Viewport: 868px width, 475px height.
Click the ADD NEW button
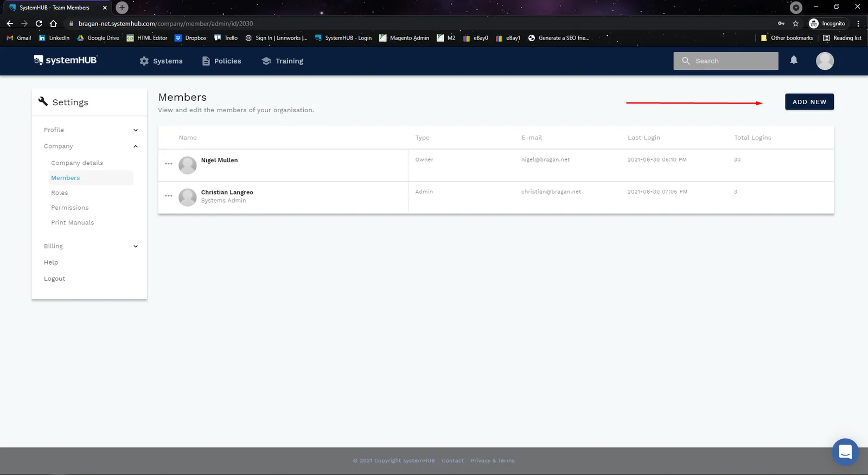(x=809, y=102)
